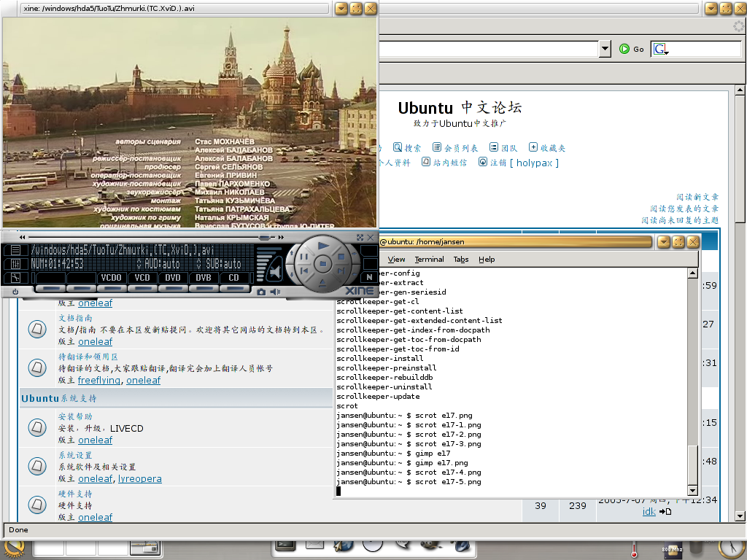Click the Eject button on xine dial

(x=322, y=284)
